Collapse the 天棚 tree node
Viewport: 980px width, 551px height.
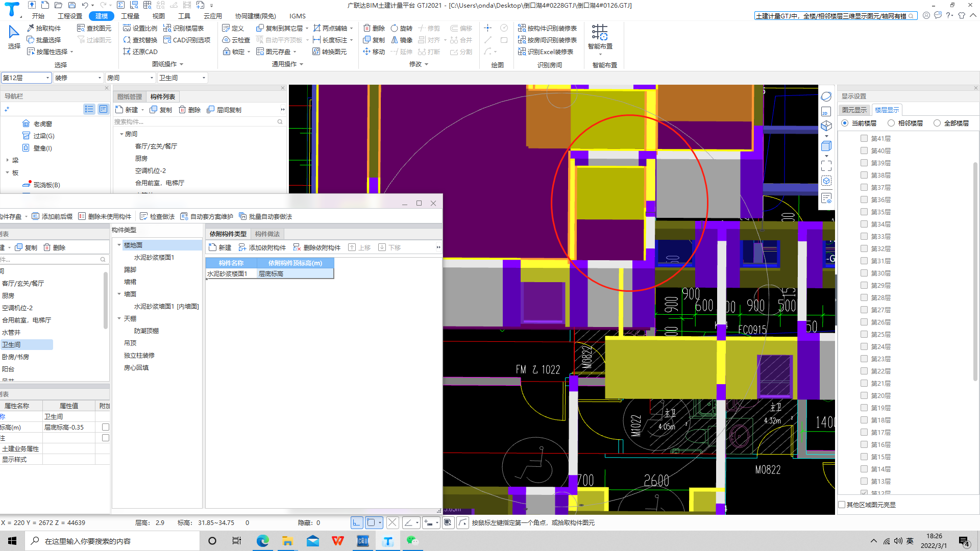click(x=119, y=319)
